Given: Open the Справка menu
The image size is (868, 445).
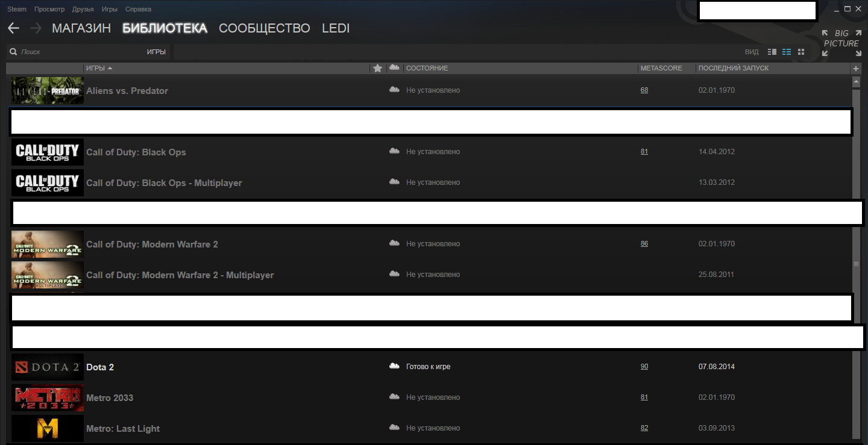Looking at the screenshot, I should pyautogui.click(x=139, y=9).
